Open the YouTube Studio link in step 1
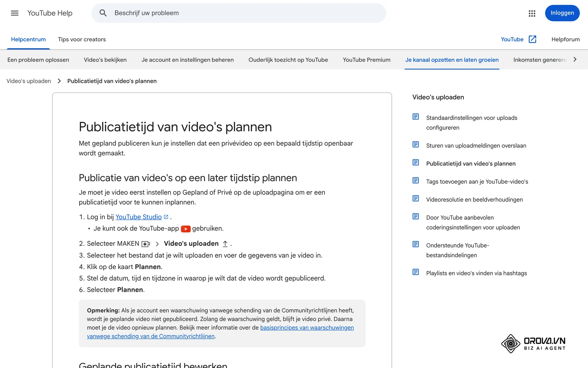Viewport: 588px width, 368px height. pyautogui.click(x=139, y=217)
